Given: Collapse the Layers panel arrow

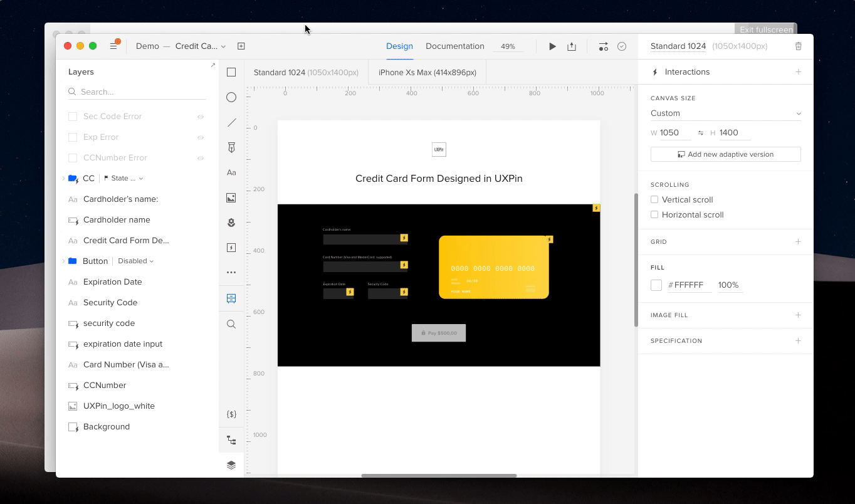Looking at the screenshot, I should [212, 65].
